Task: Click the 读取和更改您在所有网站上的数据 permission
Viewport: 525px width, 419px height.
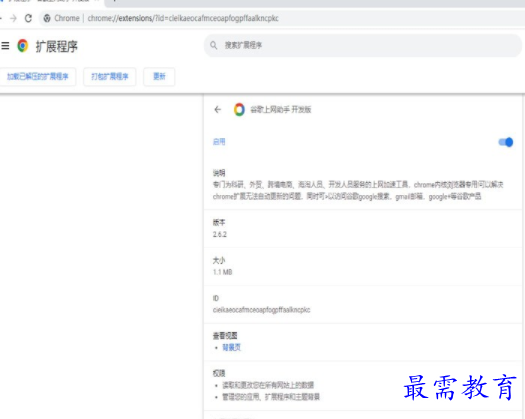Action: tap(268, 385)
